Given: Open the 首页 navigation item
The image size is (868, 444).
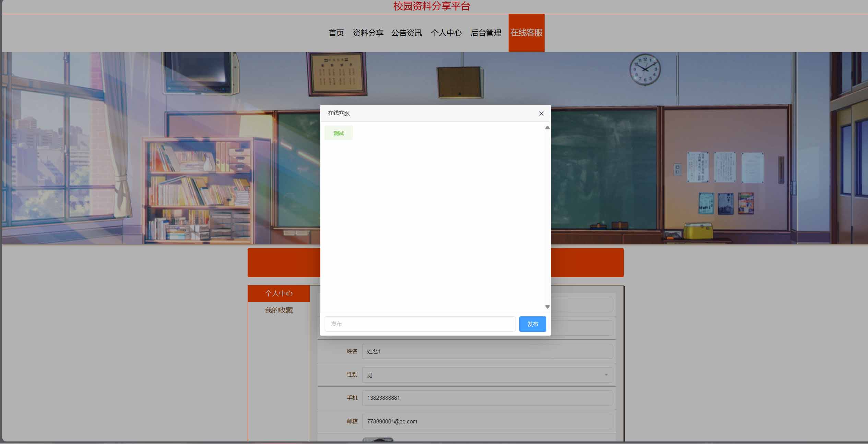Looking at the screenshot, I should (336, 33).
